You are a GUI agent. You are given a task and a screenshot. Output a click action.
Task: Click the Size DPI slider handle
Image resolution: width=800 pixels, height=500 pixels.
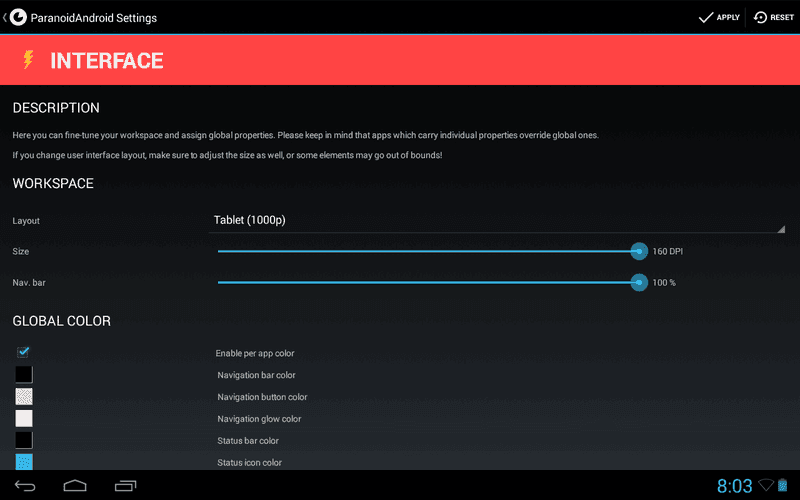[x=639, y=251]
